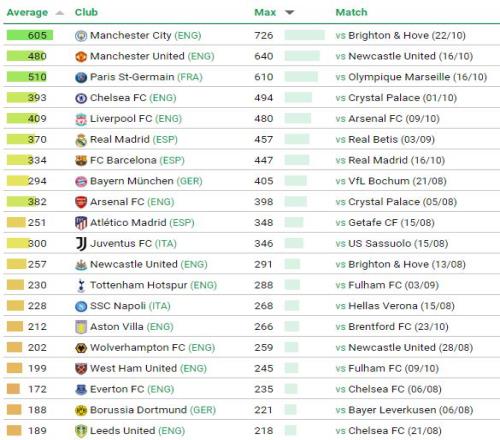Click the Manchester United crest icon
This screenshot has height=440, width=500.
click(81, 57)
